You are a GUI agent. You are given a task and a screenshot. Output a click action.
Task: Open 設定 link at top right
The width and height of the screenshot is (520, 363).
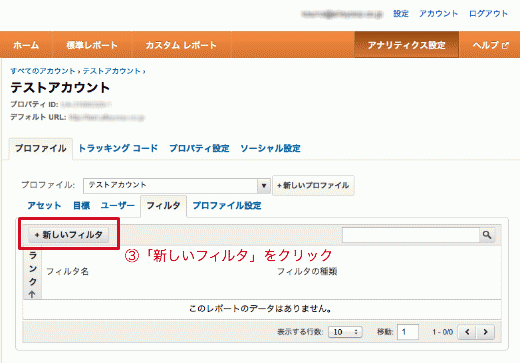pyautogui.click(x=401, y=14)
